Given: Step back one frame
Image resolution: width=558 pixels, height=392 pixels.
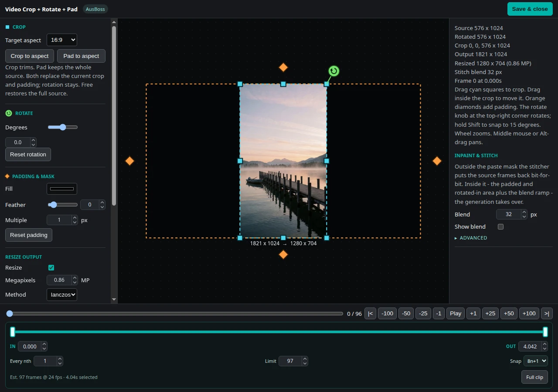Looking at the screenshot, I should (x=439, y=314).
